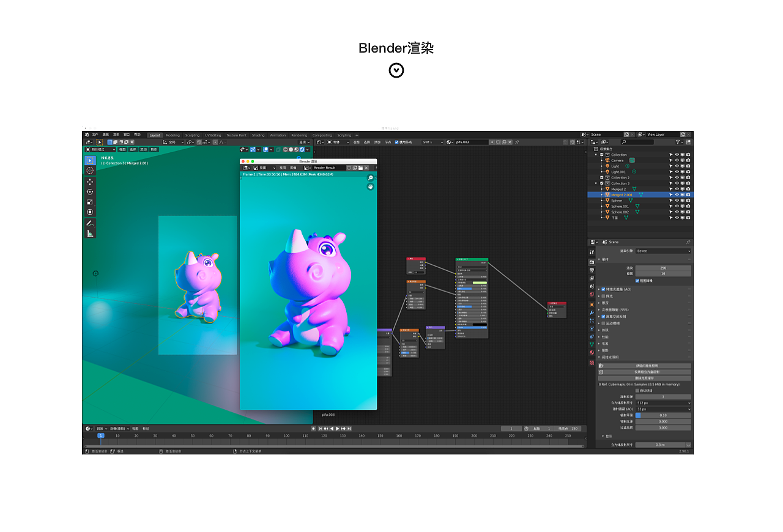Switch to the Compositing workspace tab
Screen dimensions: 783x532
[322, 135]
